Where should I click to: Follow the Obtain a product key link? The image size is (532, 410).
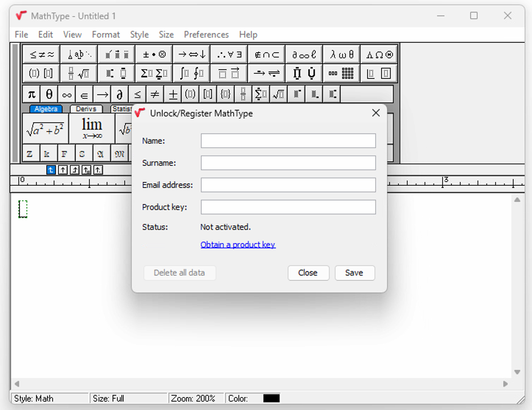238,245
